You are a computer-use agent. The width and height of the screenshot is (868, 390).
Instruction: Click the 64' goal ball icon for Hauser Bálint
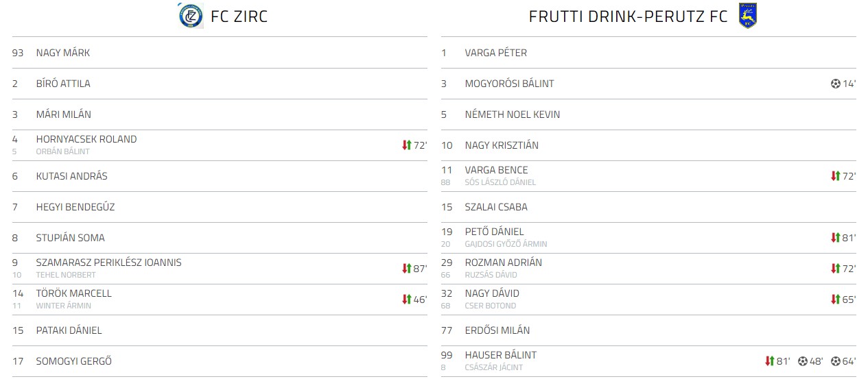tap(835, 361)
